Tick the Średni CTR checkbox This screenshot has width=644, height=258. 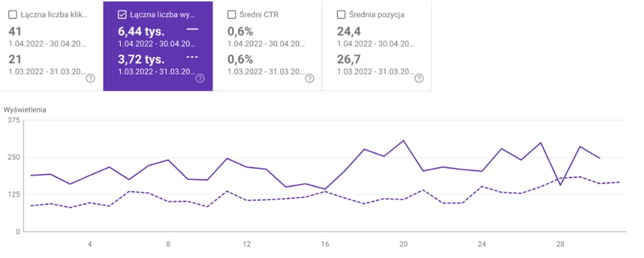pos(232,14)
